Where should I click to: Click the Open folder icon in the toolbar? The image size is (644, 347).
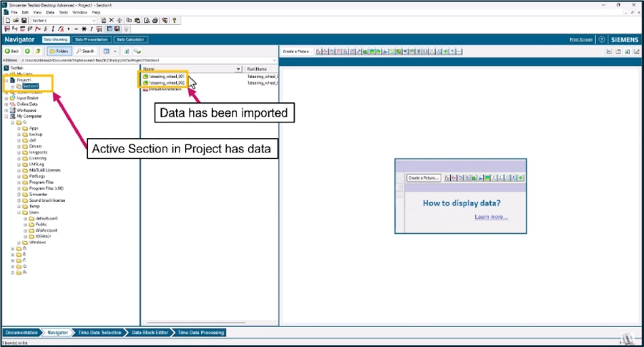tap(15, 21)
